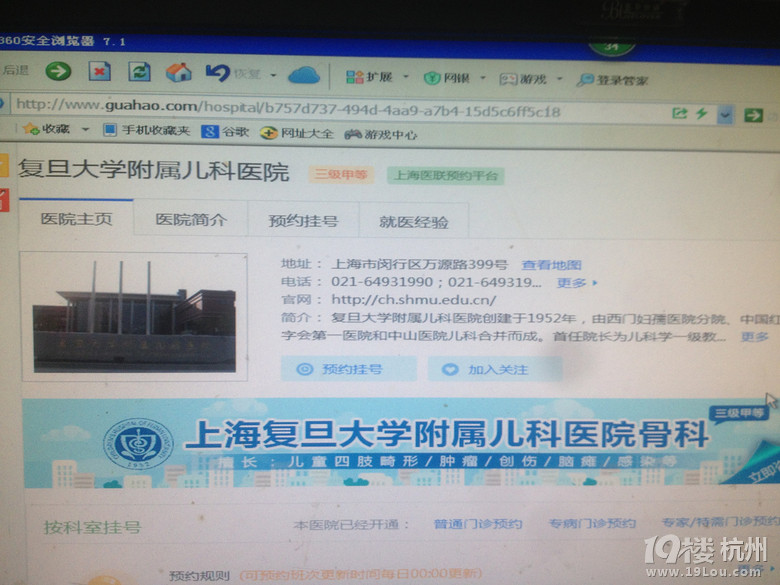Open the address bar history dropdown arrow

pos(726,115)
